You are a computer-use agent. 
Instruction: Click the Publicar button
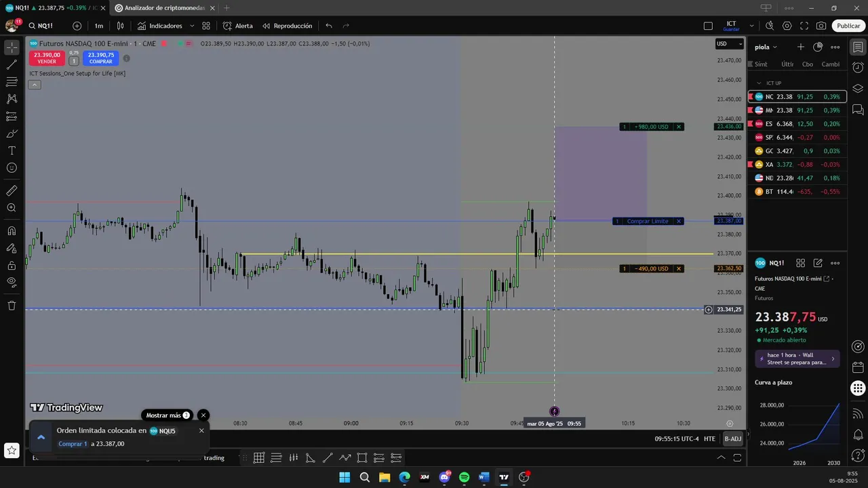click(848, 26)
